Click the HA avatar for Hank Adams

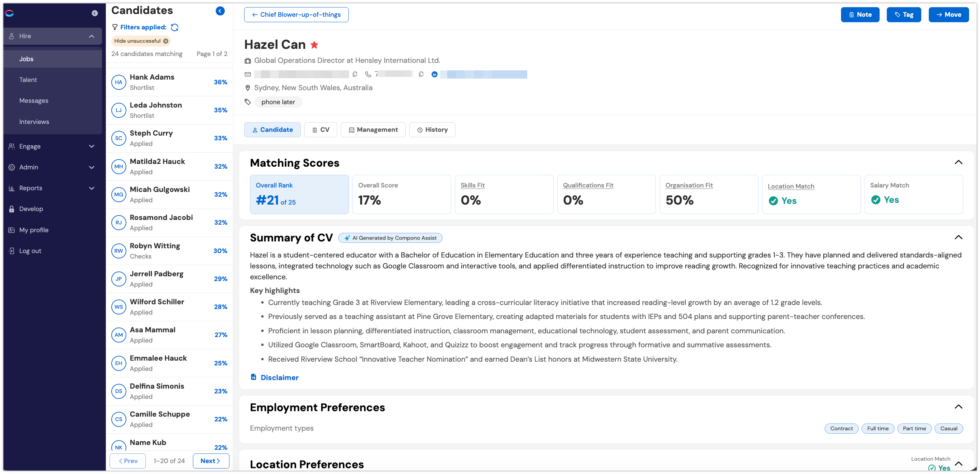(x=119, y=82)
